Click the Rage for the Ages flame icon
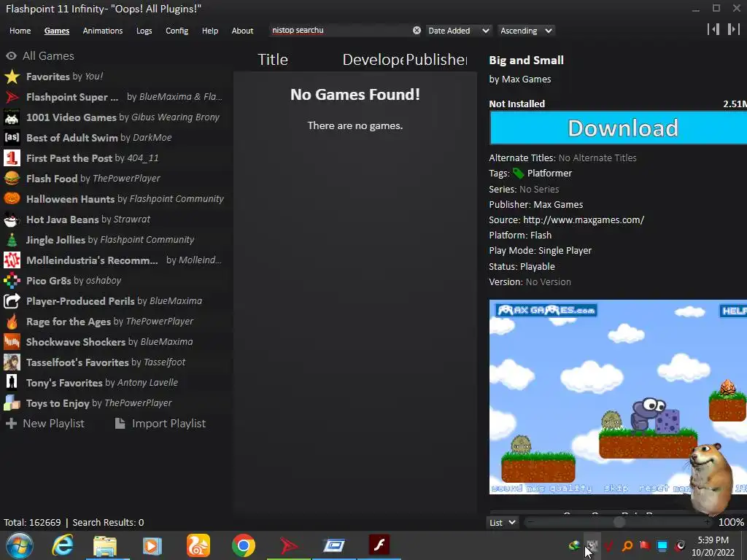Screen dimensions: 747x560 click(12, 322)
